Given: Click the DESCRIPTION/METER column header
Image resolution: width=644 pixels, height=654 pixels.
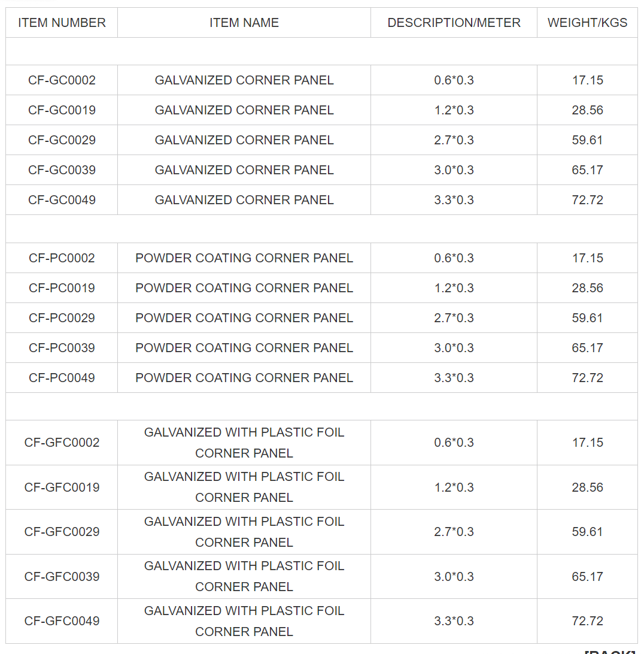Looking at the screenshot, I should point(454,23).
